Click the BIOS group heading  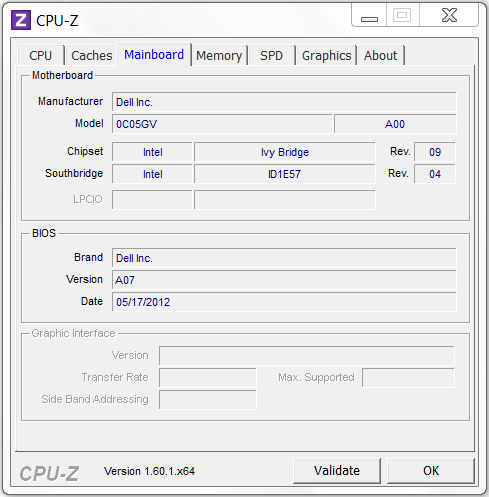pos(44,233)
